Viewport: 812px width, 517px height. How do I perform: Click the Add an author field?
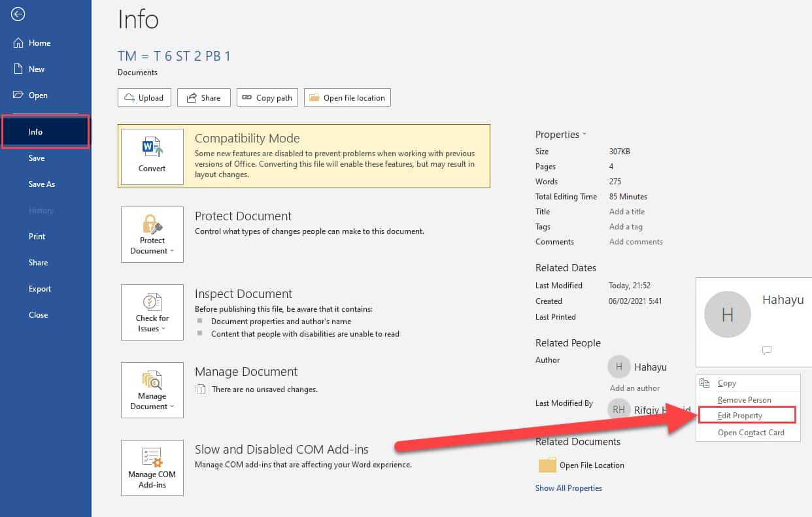(635, 388)
